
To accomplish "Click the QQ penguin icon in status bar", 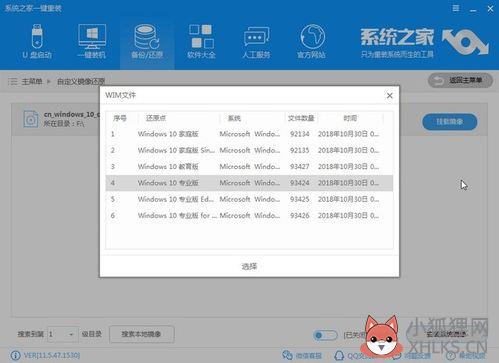I will tap(339, 355).
